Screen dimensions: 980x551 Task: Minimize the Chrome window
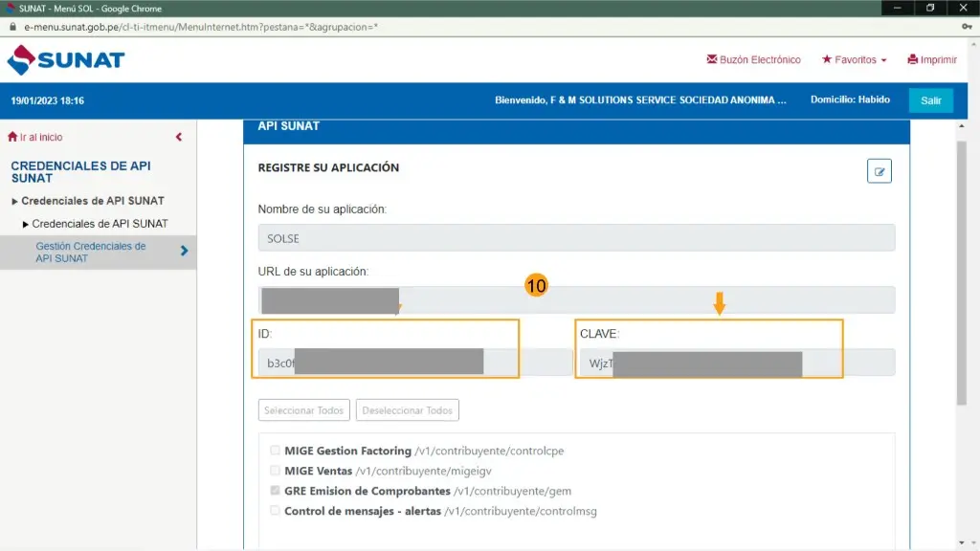(x=898, y=8)
